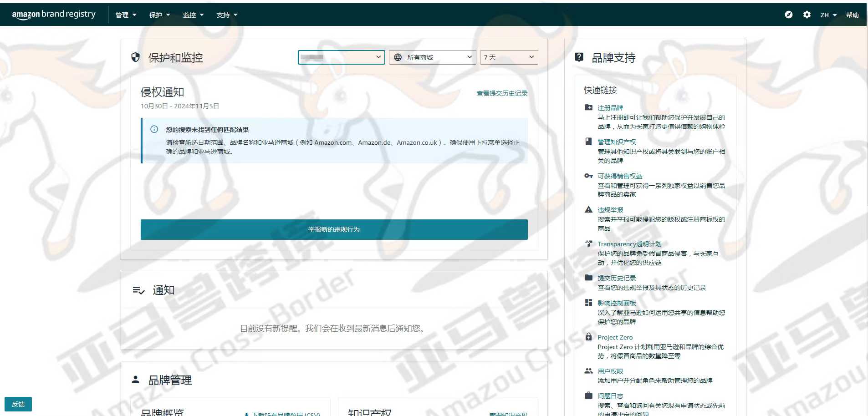Screen dimensions: 868x416
Task: Click the 侵权通知 heading
Action: point(162,92)
